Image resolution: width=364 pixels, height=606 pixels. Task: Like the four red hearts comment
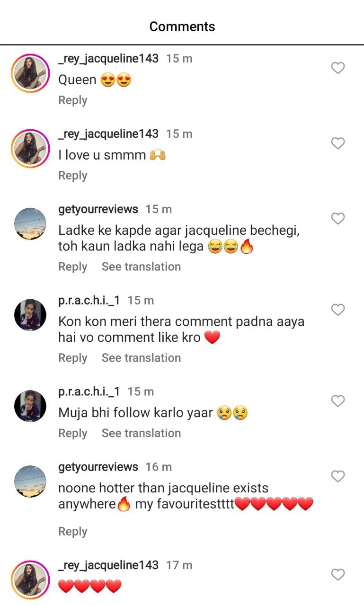click(x=337, y=575)
